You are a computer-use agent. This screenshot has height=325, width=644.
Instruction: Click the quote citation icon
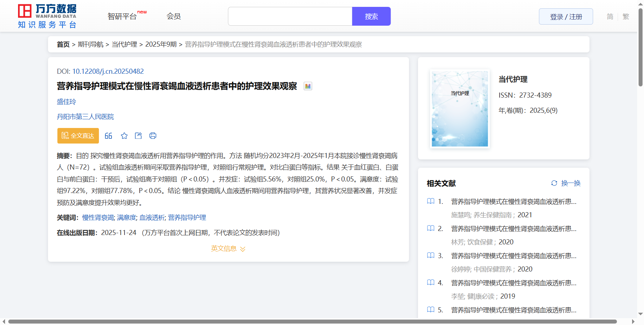point(108,136)
